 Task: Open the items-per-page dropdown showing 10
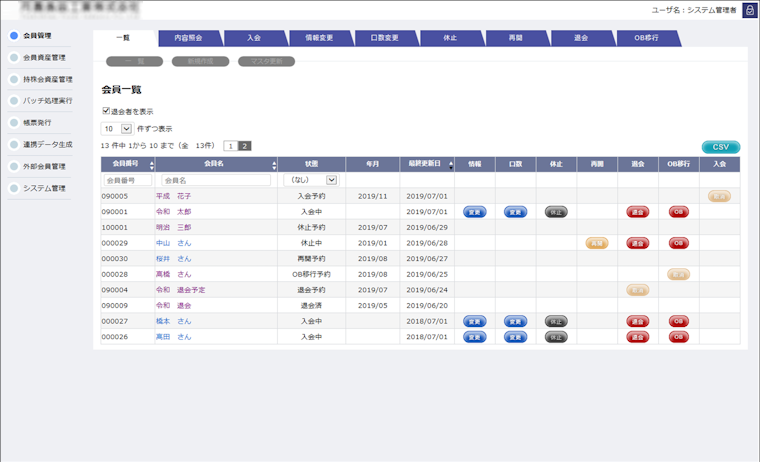point(126,129)
